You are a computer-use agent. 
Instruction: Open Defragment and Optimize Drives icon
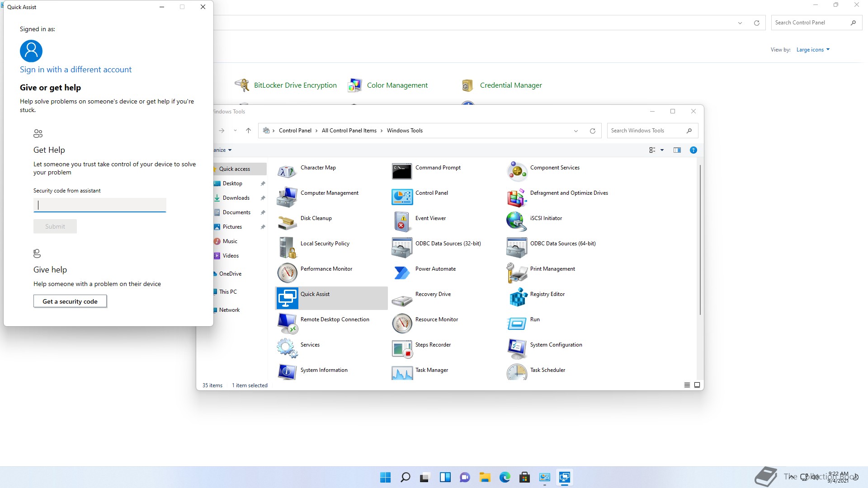point(517,197)
